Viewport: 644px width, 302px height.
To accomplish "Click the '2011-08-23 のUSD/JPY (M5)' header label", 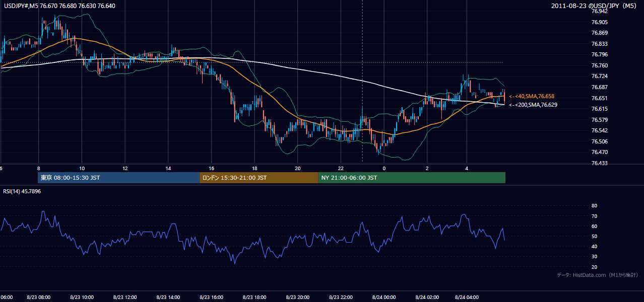I will coord(595,6).
